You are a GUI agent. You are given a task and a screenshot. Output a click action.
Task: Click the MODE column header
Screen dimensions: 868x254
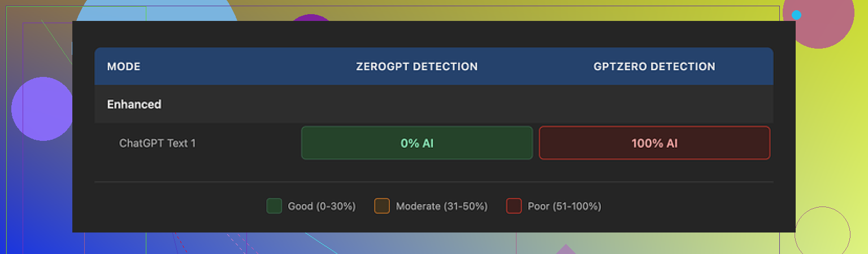coord(124,67)
